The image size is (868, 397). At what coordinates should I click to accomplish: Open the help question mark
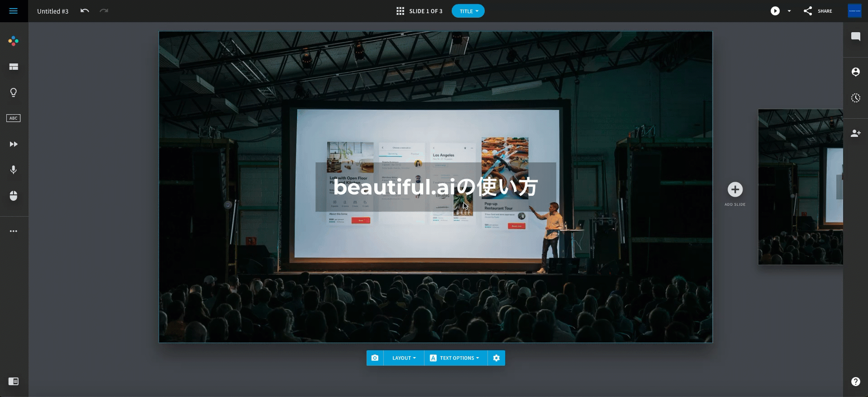click(x=855, y=382)
